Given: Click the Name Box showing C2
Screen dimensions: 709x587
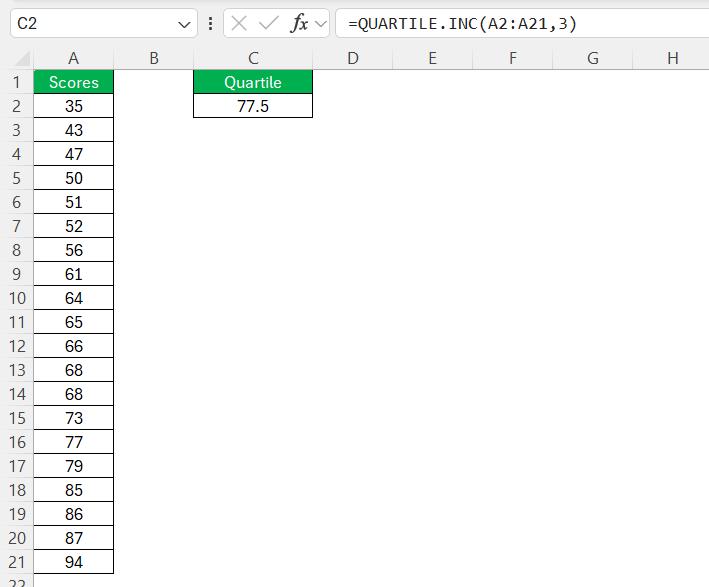Looking at the screenshot, I should [x=104, y=23].
